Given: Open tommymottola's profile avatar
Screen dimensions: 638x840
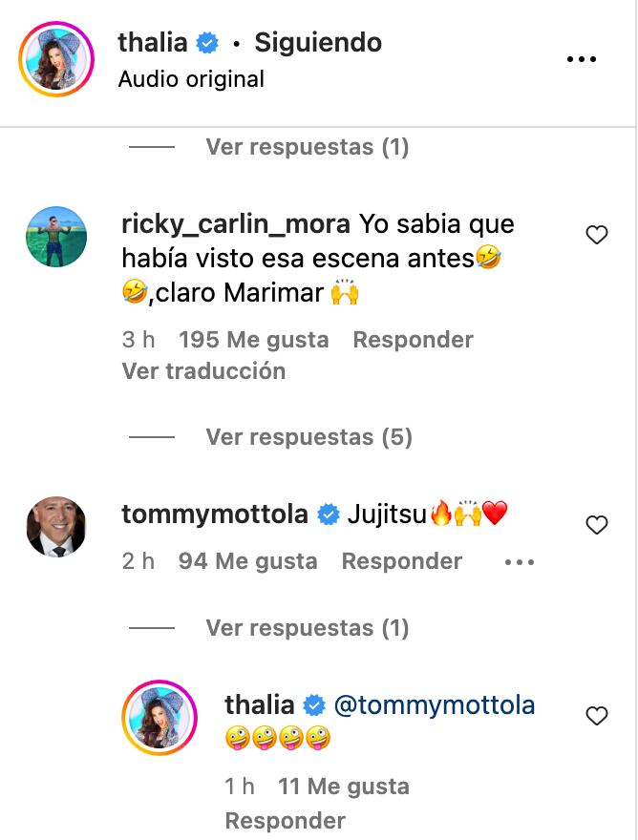Looking at the screenshot, I should [x=56, y=526].
